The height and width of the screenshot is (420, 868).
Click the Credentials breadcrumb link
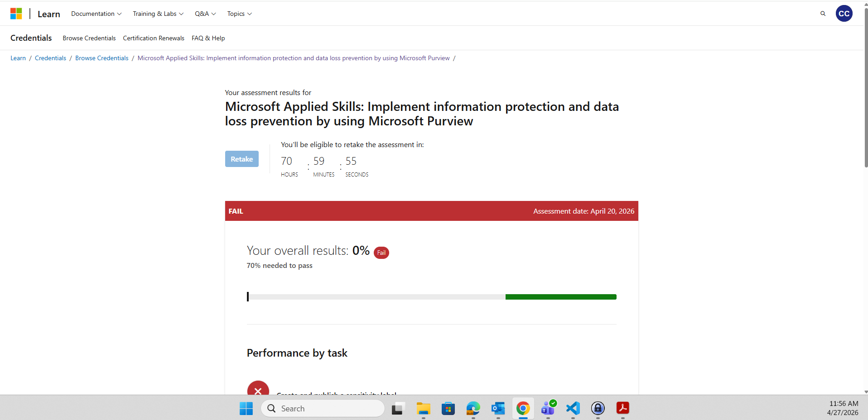pos(50,58)
